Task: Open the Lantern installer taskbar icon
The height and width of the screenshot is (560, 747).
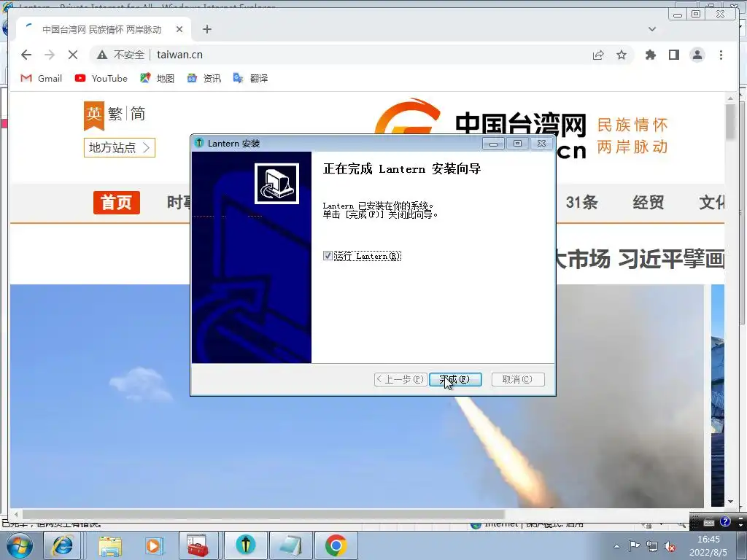Action: point(246,545)
